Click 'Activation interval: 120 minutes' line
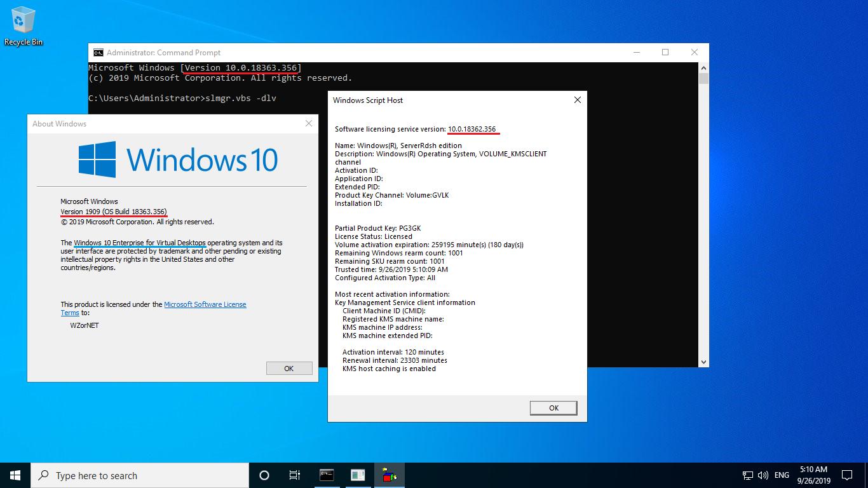 click(x=393, y=352)
